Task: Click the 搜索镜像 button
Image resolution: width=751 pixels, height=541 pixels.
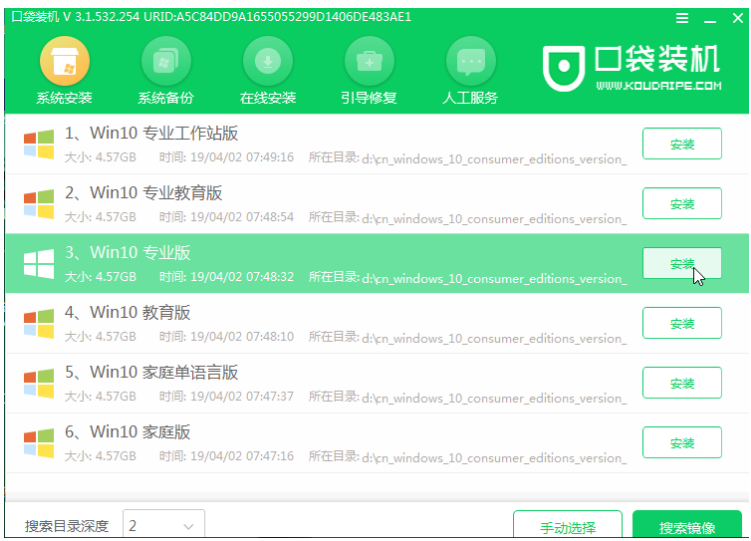Action: pos(687,526)
